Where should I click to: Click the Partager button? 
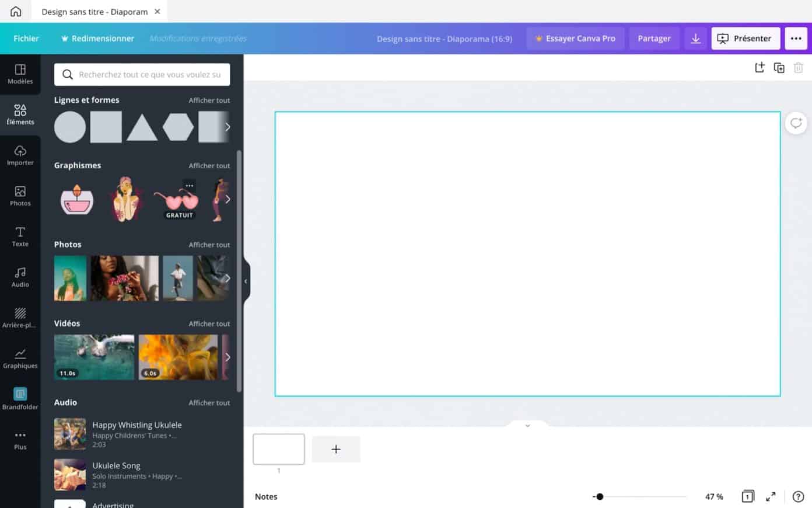click(654, 38)
